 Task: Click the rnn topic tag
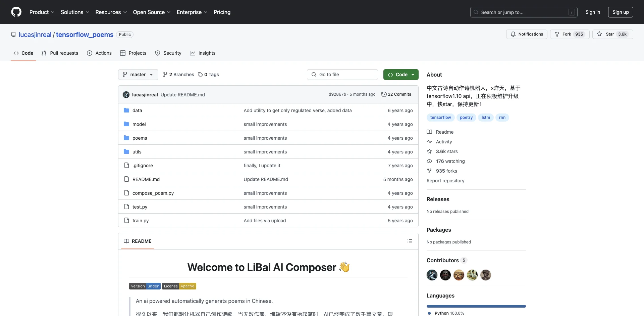(502, 118)
